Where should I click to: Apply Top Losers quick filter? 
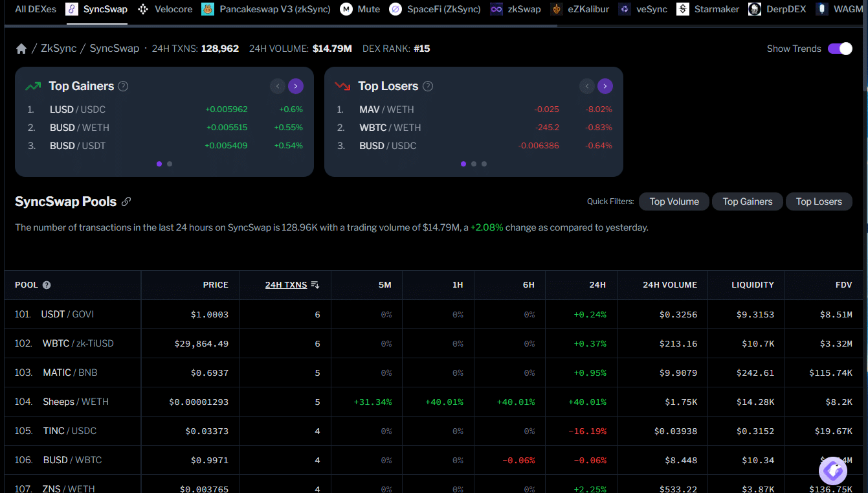[x=819, y=201]
